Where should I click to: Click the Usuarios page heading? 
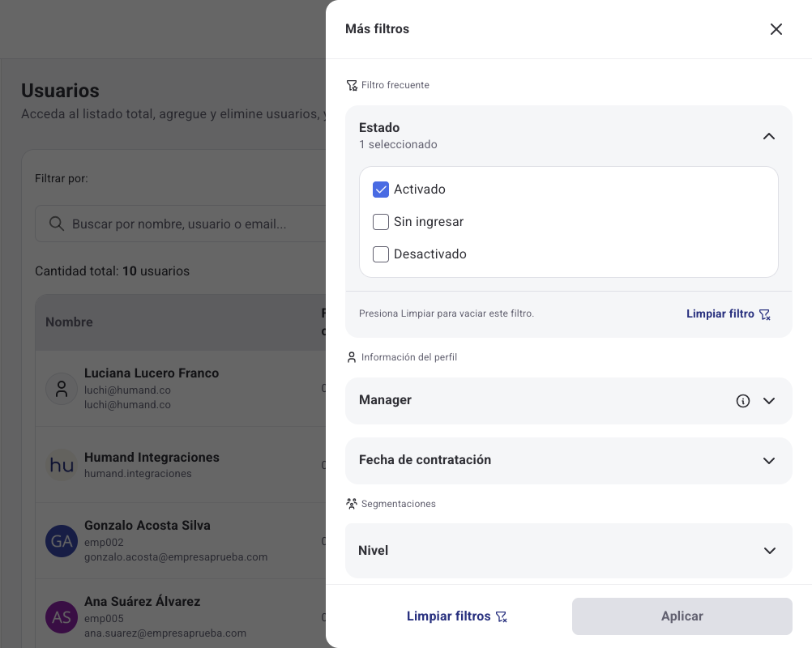(x=60, y=91)
